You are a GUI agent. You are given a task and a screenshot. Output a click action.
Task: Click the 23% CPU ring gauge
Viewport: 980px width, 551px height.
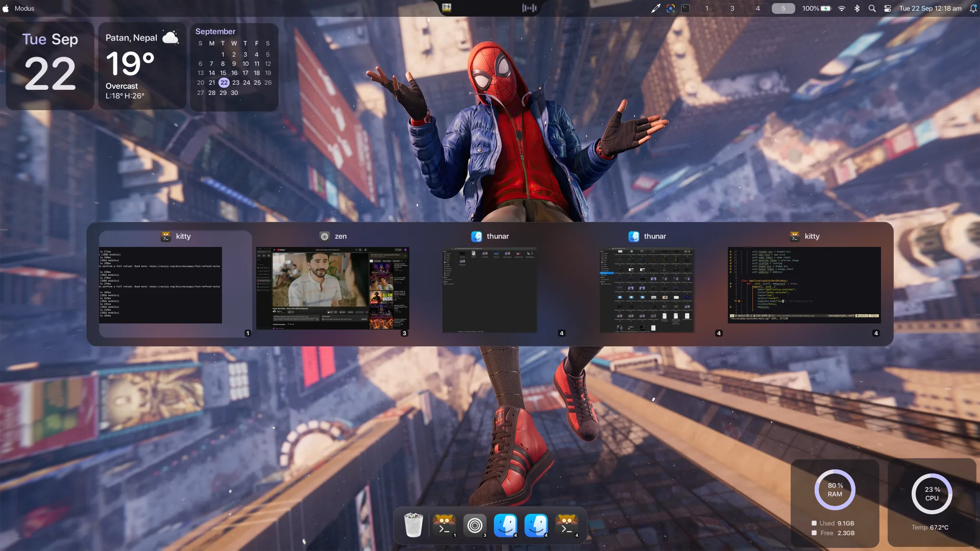[x=932, y=494]
